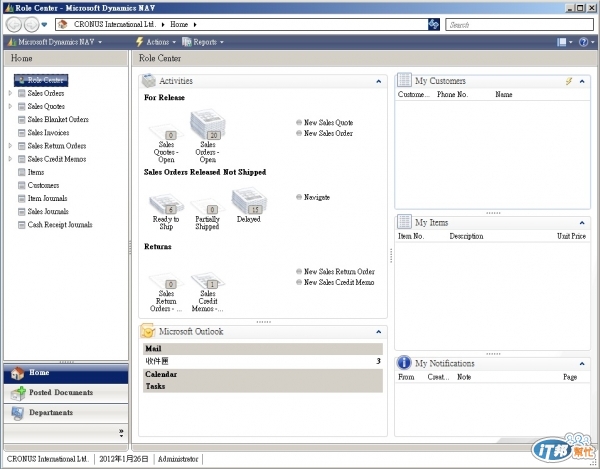Viewport: 600px width, 469px height.
Task: Open Sales Return Orders list
Action: pyautogui.click(x=57, y=146)
